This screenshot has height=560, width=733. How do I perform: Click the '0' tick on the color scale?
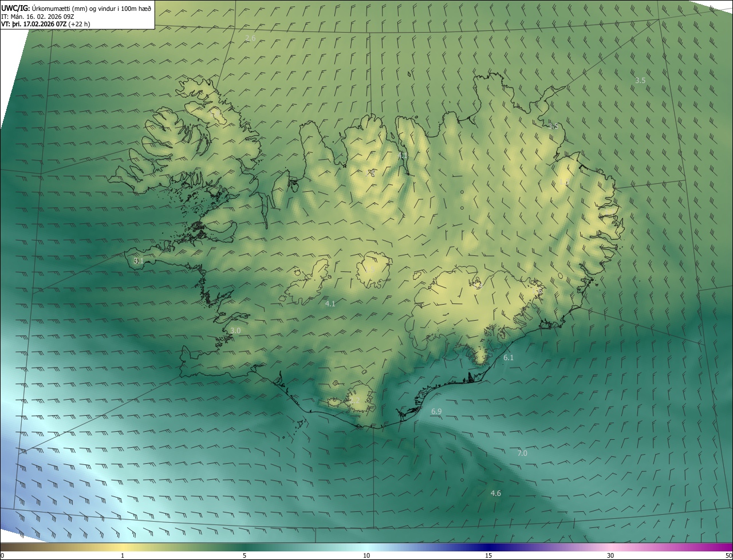[x=2, y=556]
